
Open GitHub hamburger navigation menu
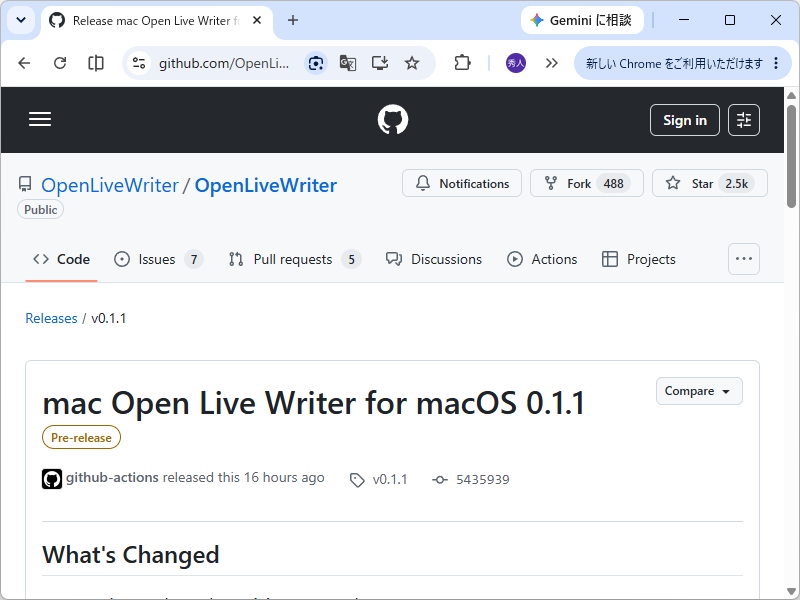40,119
